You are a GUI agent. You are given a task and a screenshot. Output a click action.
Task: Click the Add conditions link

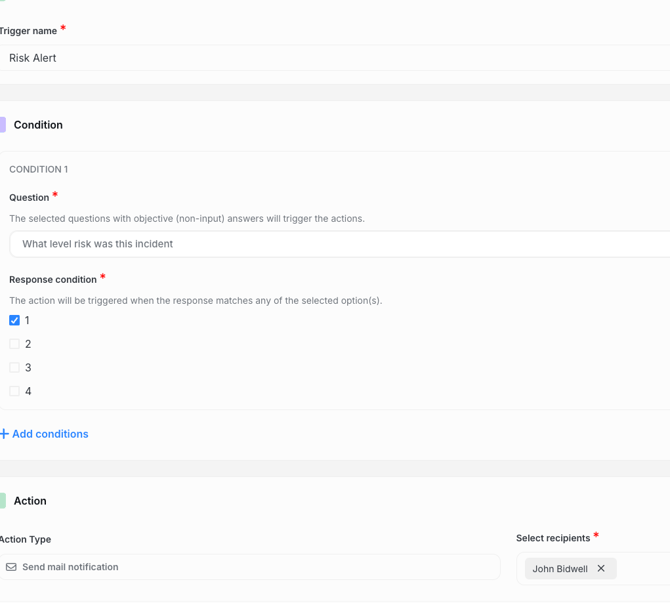click(x=50, y=434)
